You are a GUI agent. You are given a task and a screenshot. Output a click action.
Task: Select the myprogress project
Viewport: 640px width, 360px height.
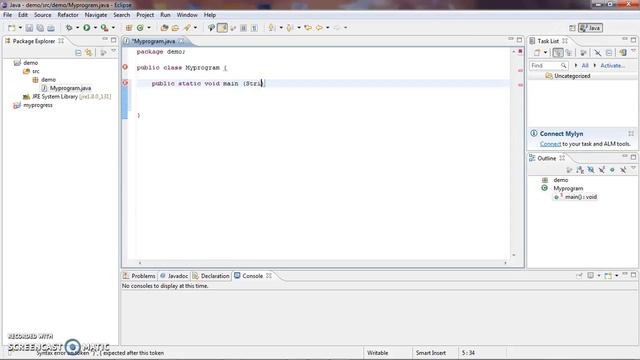pyautogui.click(x=33, y=105)
